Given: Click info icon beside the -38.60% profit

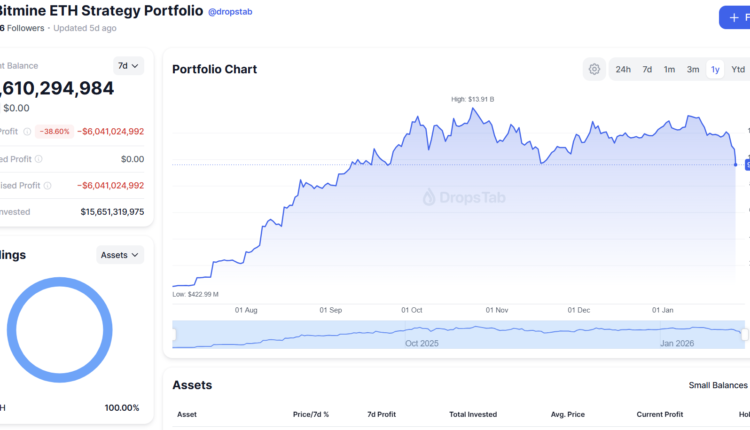Looking at the screenshot, I should [x=26, y=131].
